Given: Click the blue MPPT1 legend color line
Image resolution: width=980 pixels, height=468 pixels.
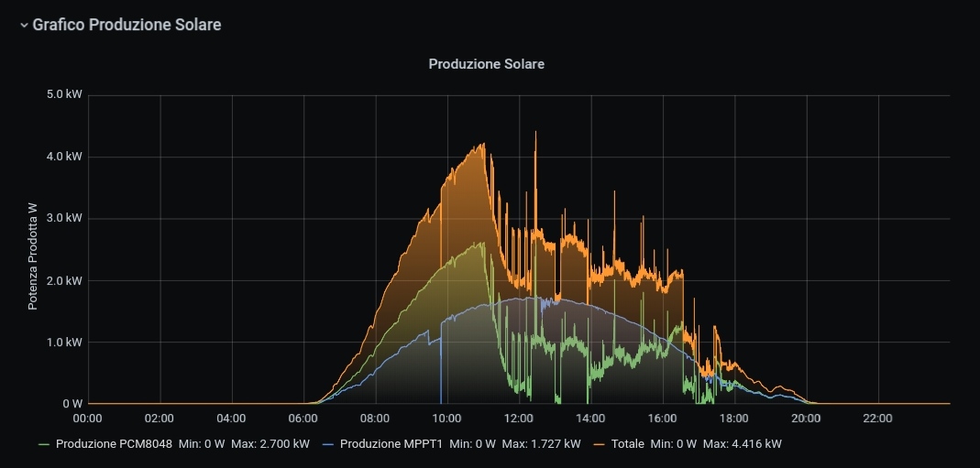Looking at the screenshot, I should pos(328,444).
